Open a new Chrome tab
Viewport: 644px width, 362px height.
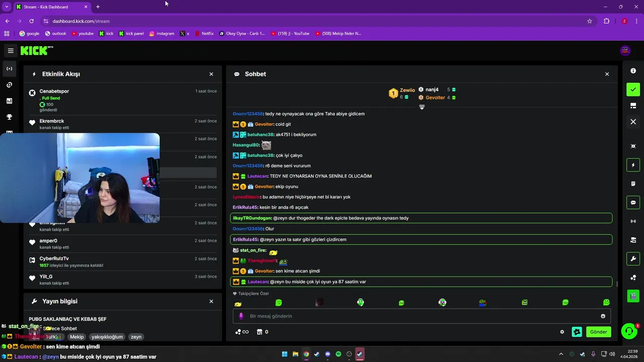click(98, 7)
